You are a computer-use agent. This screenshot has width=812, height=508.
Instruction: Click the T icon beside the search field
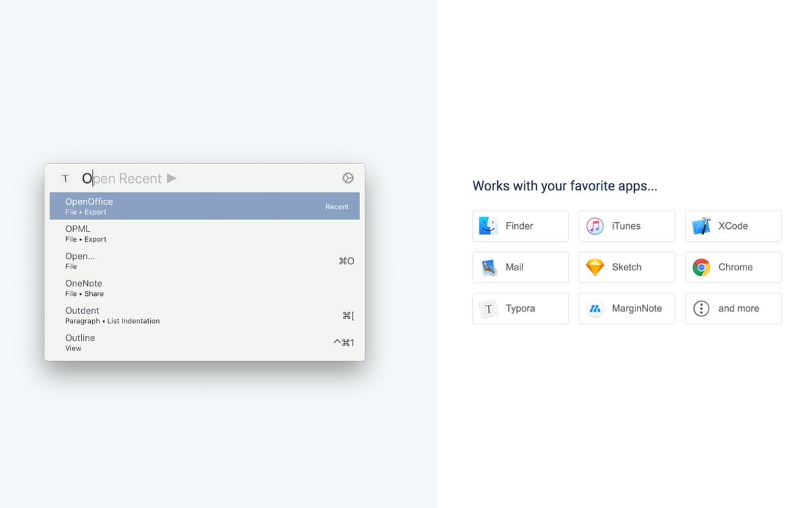[x=65, y=178]
